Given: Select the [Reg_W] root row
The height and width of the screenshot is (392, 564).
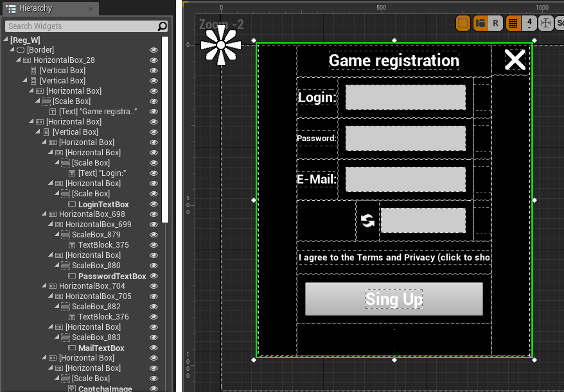Looking at the screenshot, I should pos(82,40).
